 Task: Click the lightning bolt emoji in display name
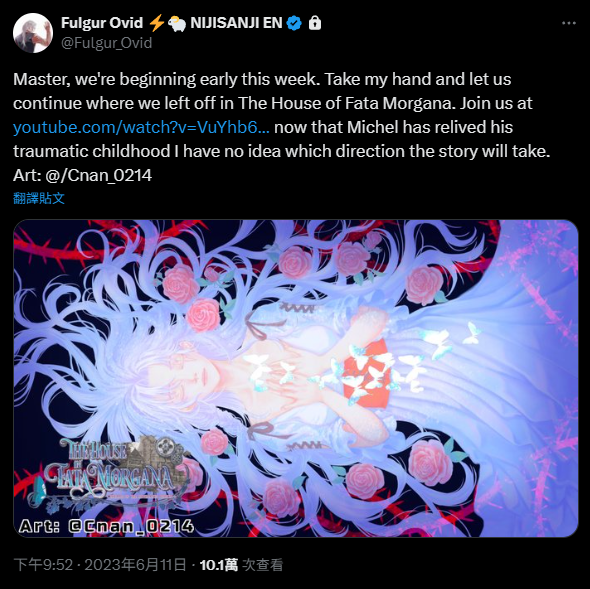(156, 23)
